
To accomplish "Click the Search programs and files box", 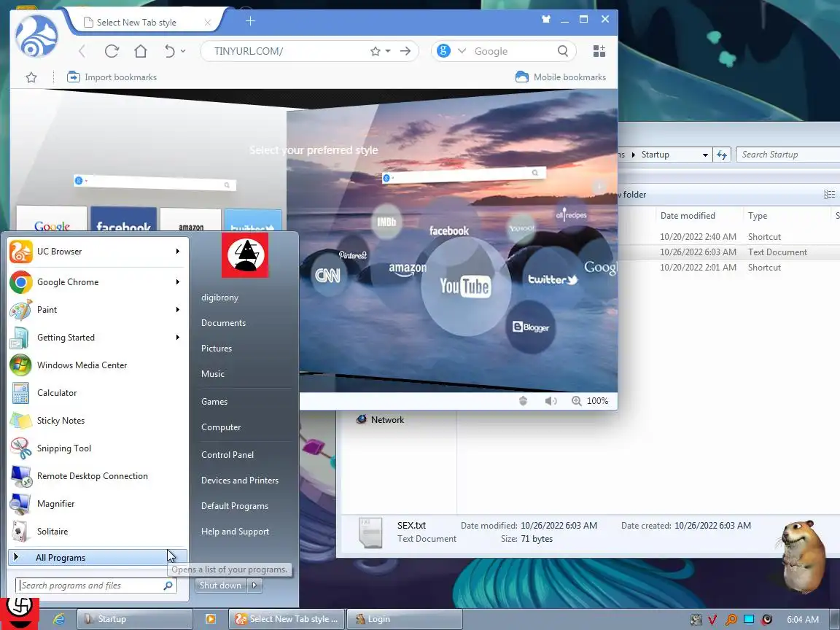I will [x=96, y=586].
